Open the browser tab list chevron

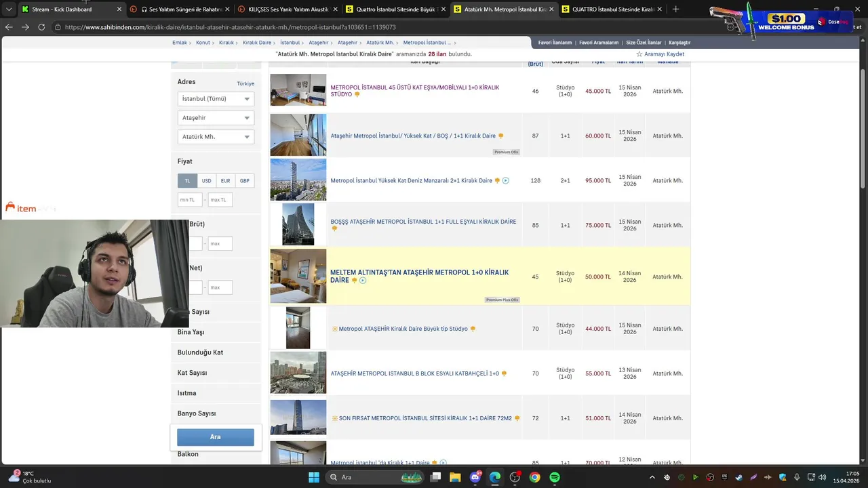pyautogui.click(x=9, y=9)
